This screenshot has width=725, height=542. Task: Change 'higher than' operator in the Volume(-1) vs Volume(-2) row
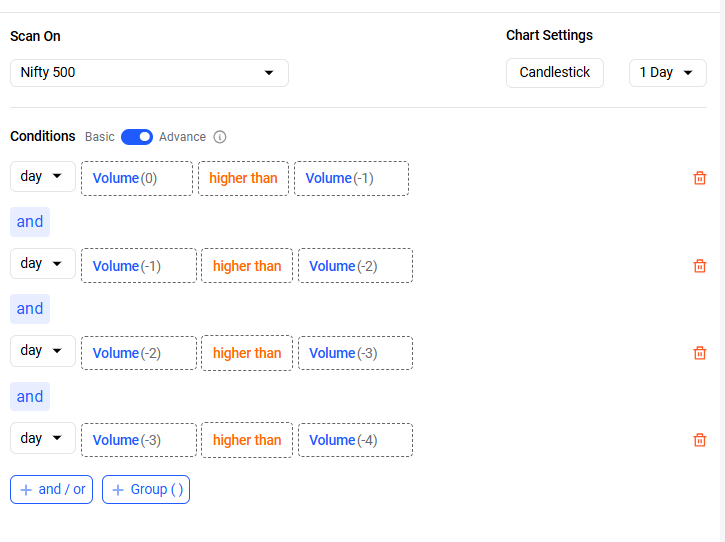(x=247, y=266)
